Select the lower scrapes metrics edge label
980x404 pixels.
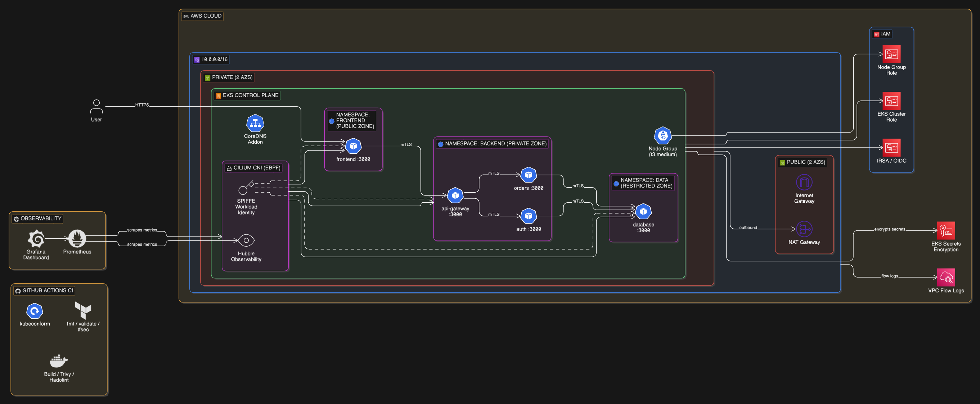click(x=142, y=244)
